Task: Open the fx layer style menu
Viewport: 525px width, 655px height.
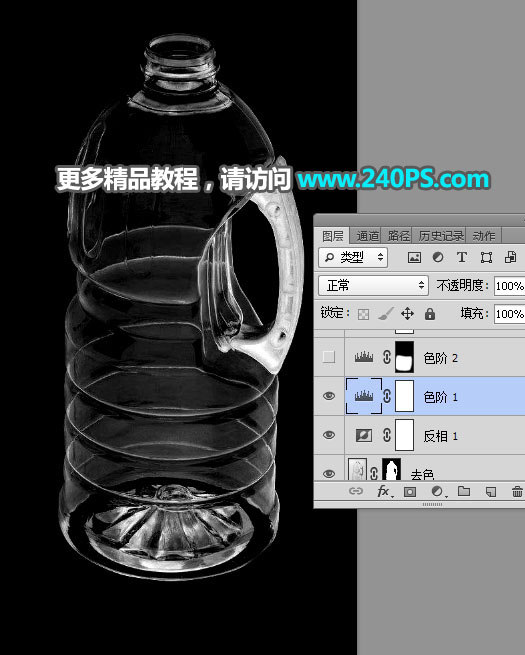Action: (383, 491)
